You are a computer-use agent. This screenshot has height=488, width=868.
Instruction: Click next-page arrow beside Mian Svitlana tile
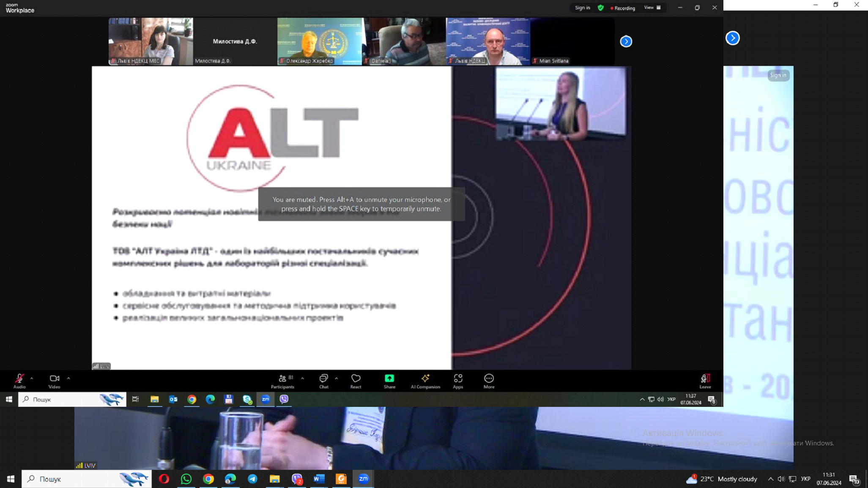point(626,41)
